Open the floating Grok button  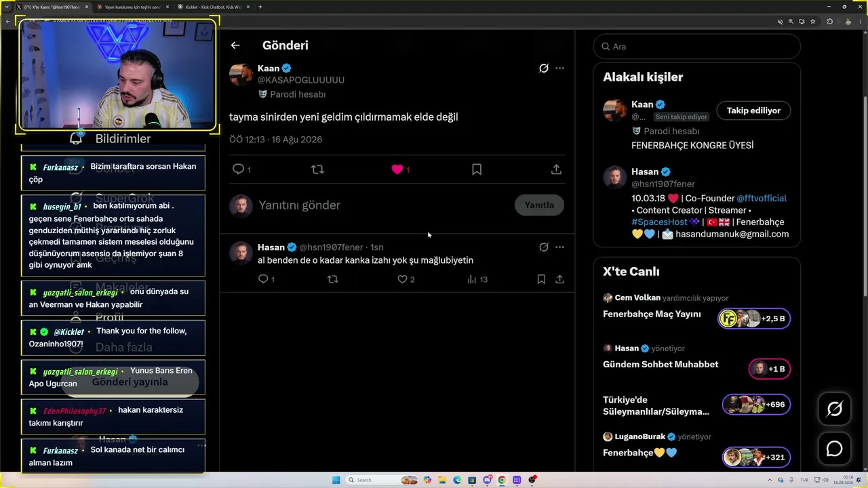coord(834,409)
